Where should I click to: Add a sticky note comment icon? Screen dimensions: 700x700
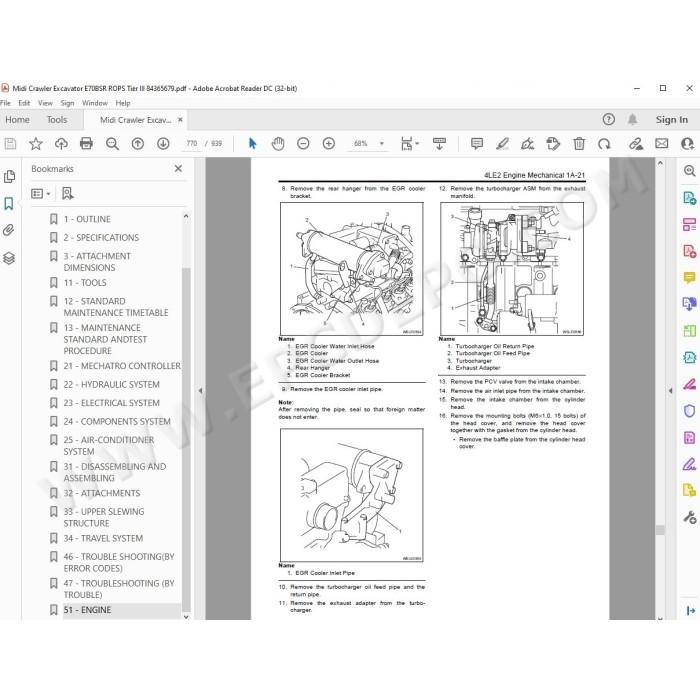click(x=477, y=143)
